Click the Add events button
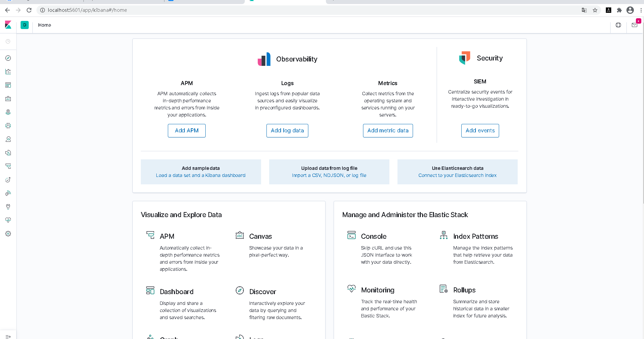Viewport: 644px width, 339px height. click(x=480, y=131)
